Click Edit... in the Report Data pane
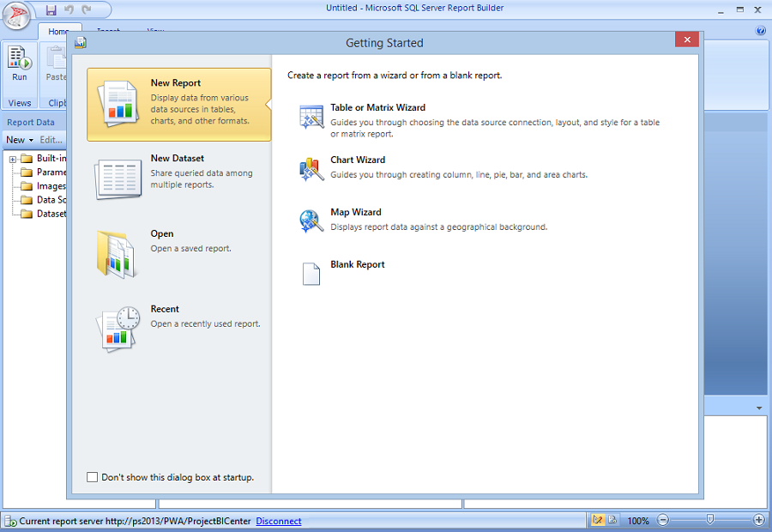 pos(51,140)
